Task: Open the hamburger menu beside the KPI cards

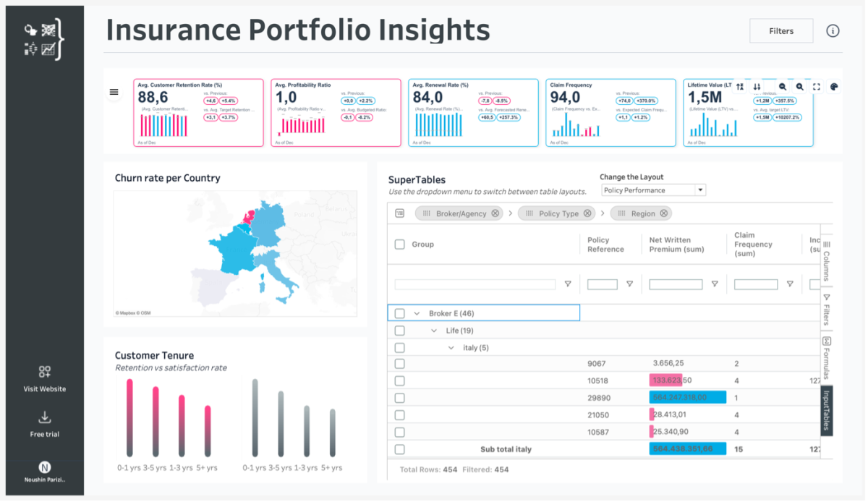Action: [114, 92]
